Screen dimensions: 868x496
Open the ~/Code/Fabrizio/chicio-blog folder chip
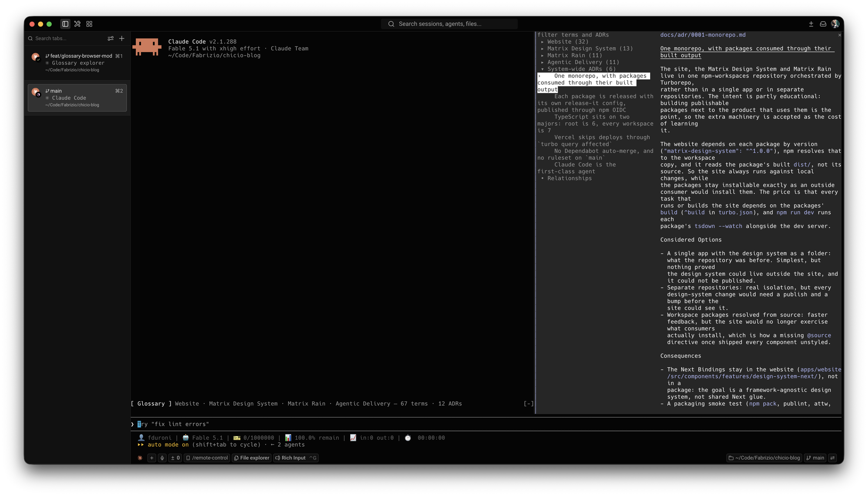click(764, 458)
